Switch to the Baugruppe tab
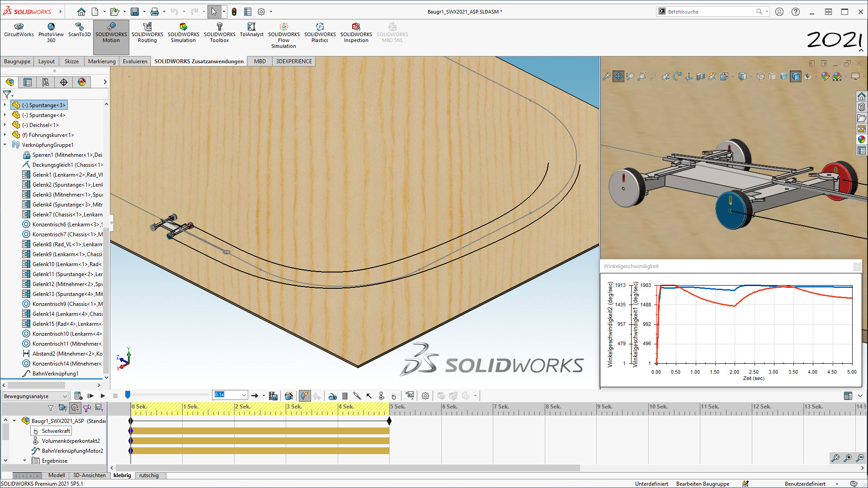Screen dimensions: 868x488 (x=17, y=61)
